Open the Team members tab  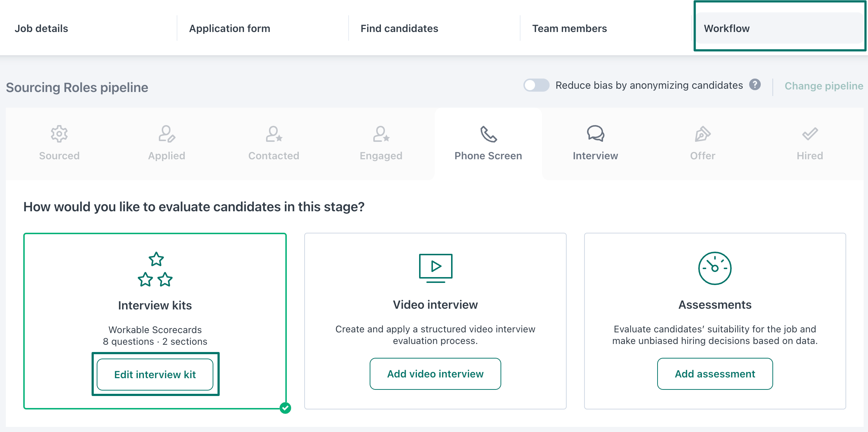pos(570,28)
